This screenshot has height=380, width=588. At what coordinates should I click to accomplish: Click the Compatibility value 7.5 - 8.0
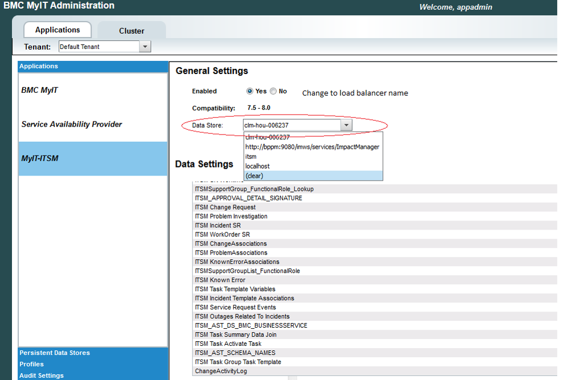point(259,108)
